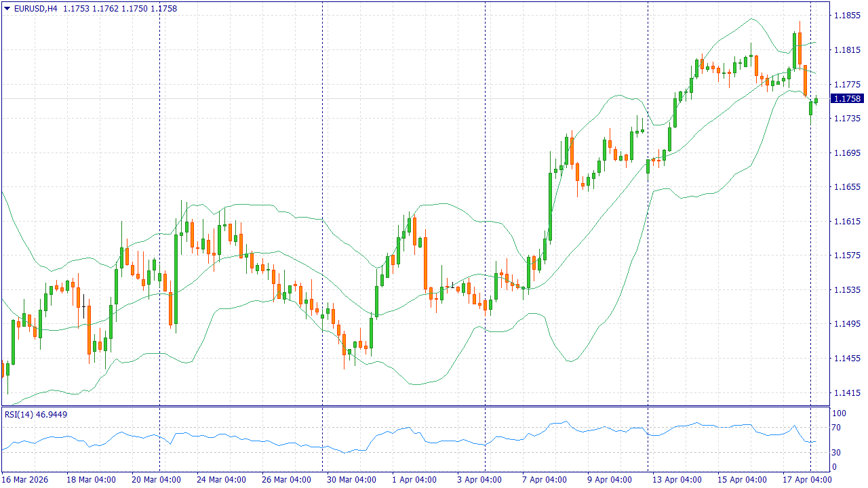Image resolution: width=868 pixels, height=488 pixels.
Task: Select the highlighted 1.1758 current price tag
Action: (x=848, y=99)
